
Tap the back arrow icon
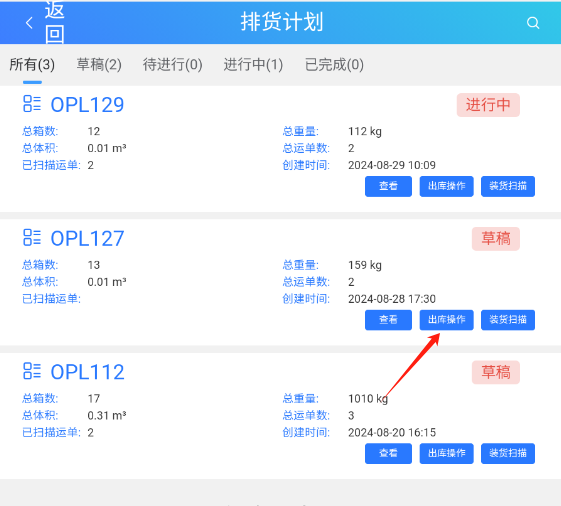pyautogui.click(x=29, y=23)
